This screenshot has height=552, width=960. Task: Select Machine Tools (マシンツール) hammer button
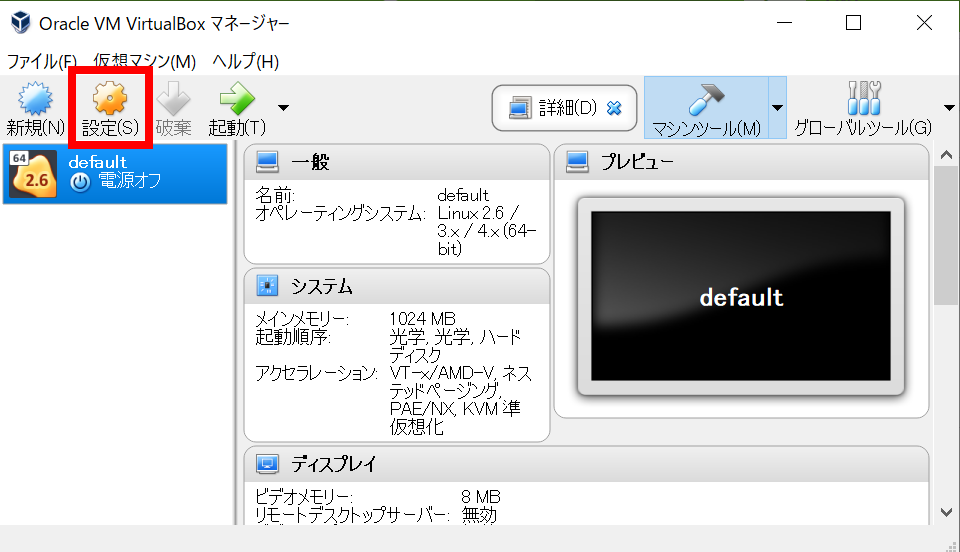click(x=707, y=108)
